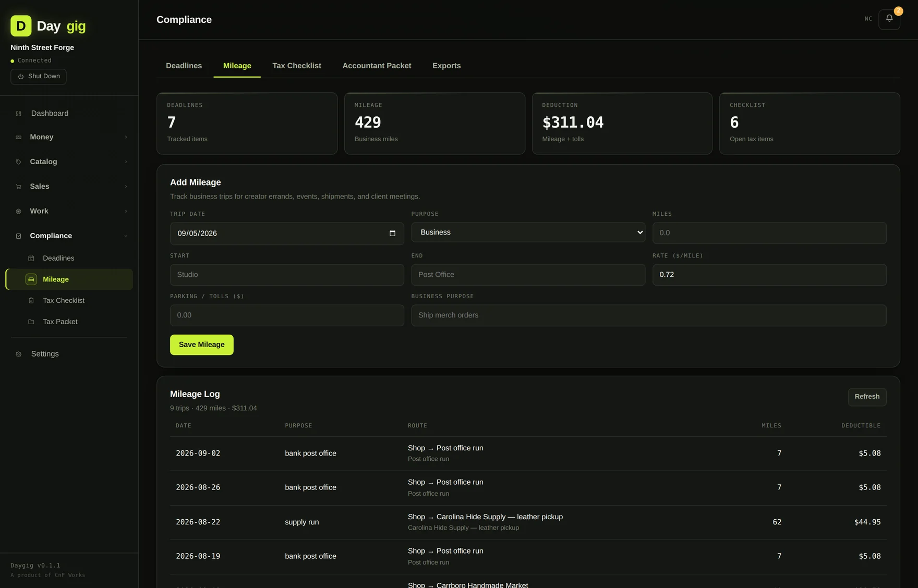Click the Sales cart icon
Screen dimensions: 918x588
[x=18, y=187]
